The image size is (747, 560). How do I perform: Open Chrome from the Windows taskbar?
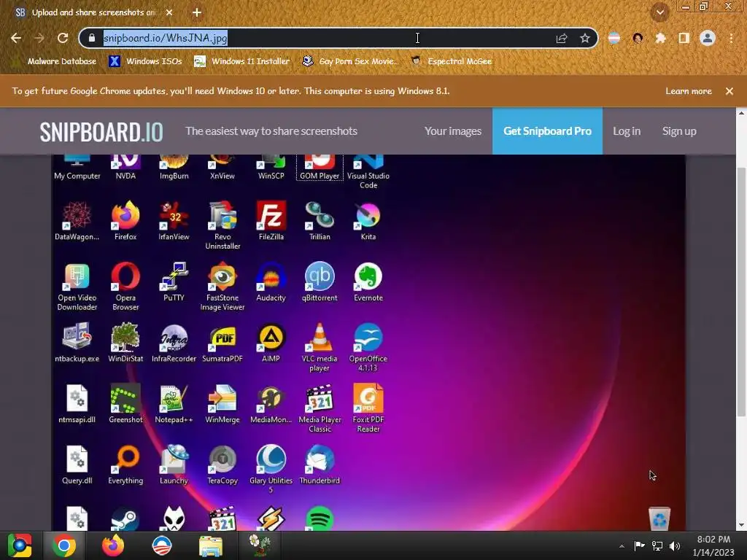(64, 545)
